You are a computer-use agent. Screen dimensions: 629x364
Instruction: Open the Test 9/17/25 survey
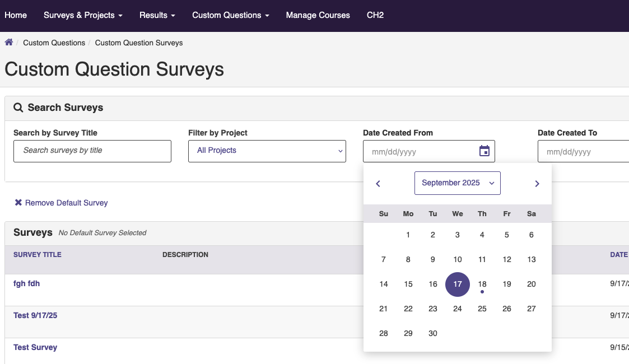35,315
